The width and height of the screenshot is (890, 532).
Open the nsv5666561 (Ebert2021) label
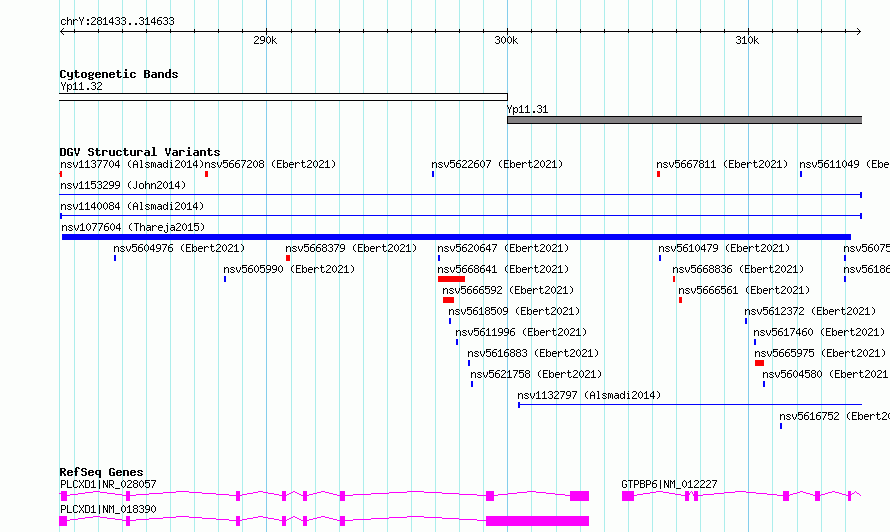pos(744,291)
